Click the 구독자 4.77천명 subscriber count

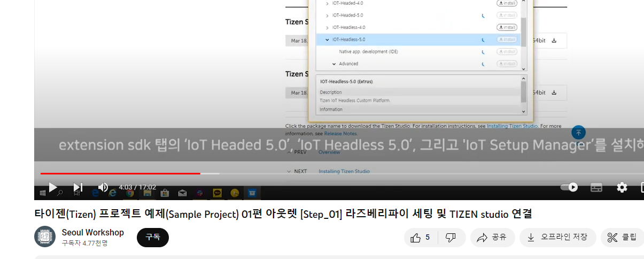pos(84,243)
